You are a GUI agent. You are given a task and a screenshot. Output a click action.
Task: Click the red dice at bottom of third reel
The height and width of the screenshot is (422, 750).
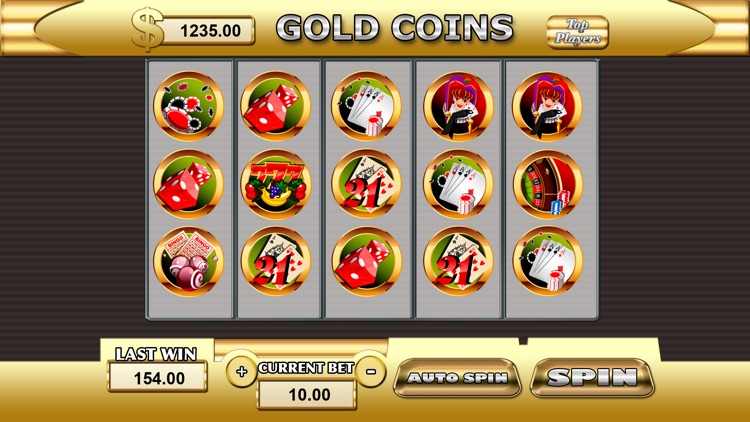click(x=366, y=262)
